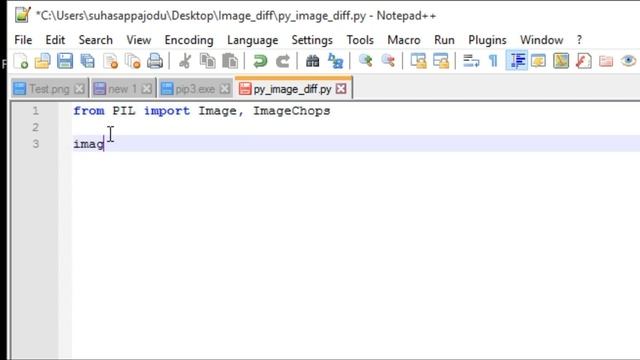Click the Cut scissors icon

(x=185, y=61)
